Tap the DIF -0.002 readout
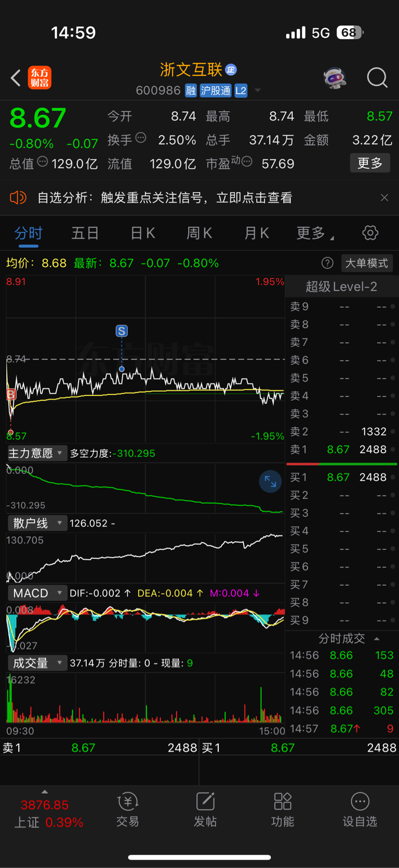399x868 pixels. coord(100,593)
